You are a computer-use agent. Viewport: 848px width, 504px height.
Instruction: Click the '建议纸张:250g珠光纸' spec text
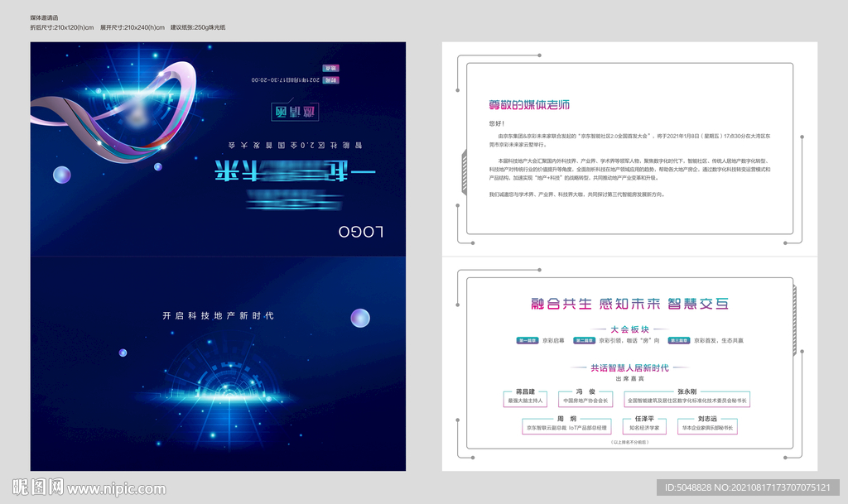198,27
